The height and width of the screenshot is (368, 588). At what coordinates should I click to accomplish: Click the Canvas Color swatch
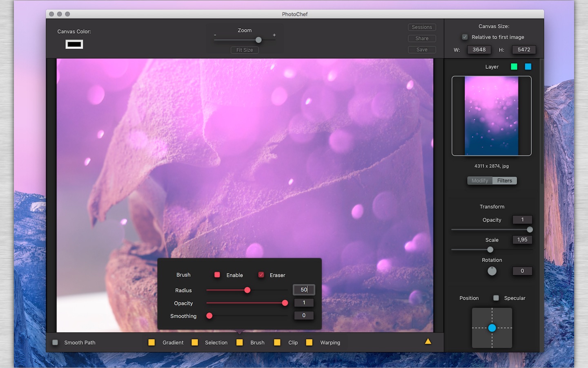74,44
